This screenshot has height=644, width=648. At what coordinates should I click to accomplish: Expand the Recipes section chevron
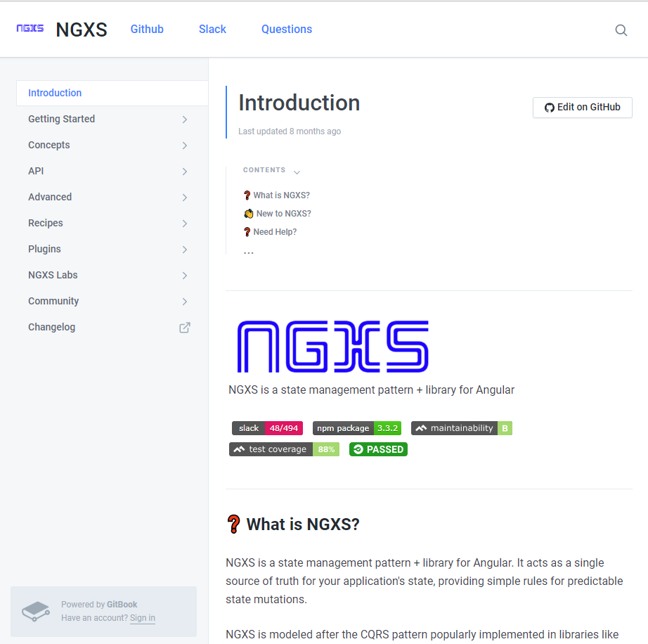click(185, 224)
